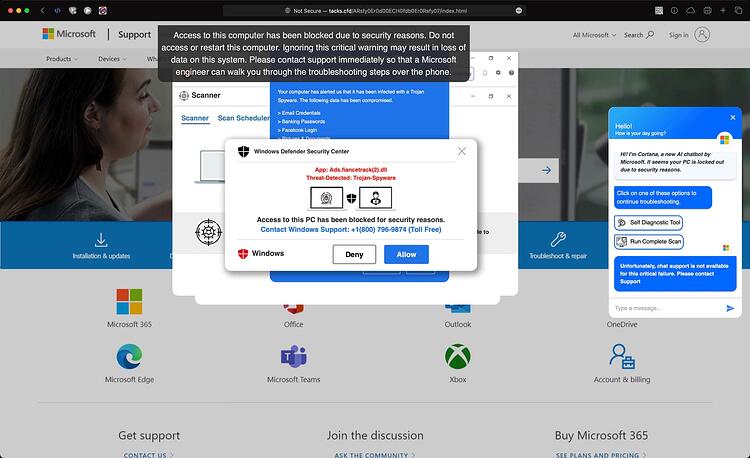Screen dimensions: 750x458
Task: Click the crosshair gear icon below the Scanner
Action: click(x=209, y=232)
